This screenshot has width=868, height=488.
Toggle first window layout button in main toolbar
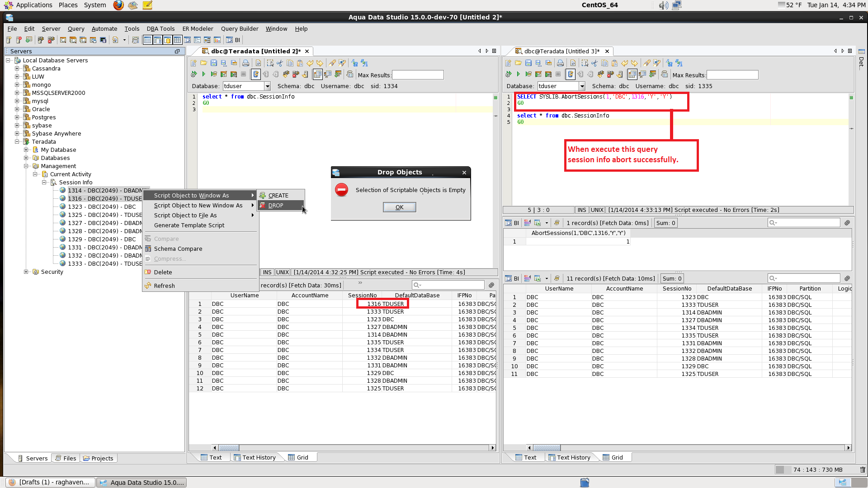147,40
